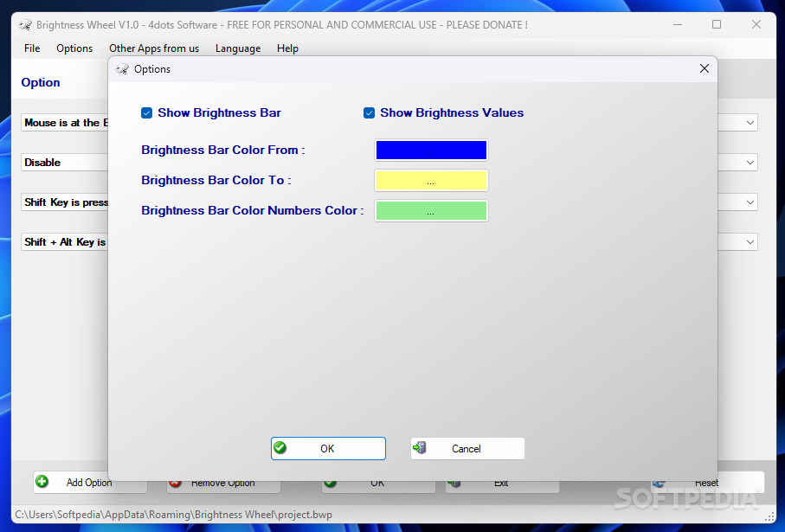Image resolution: width=785 pixels, height=532 pixels.
Task: Pick the yellow Brightness Bar Color To swatch
Action: pyautogui.click(x=431, y=181)
